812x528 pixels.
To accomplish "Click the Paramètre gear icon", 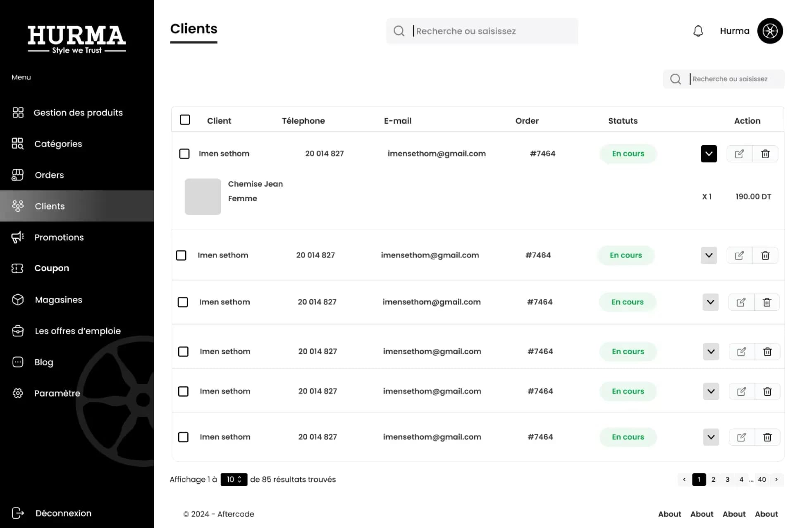I will 18,393.
